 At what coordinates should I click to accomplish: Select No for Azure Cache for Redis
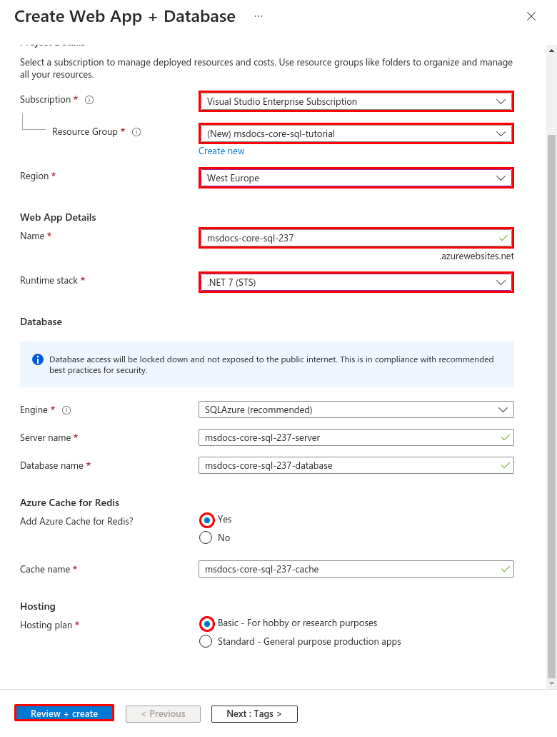coord(206,538)
